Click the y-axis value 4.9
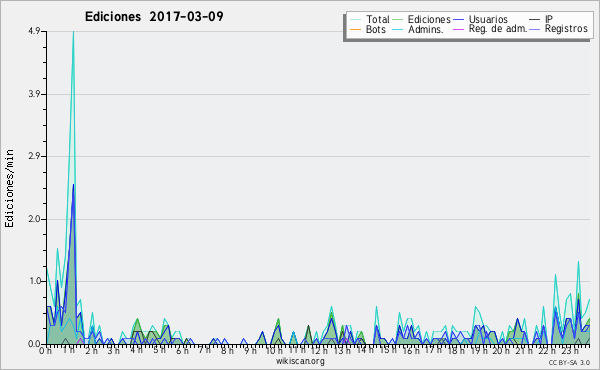 (34, 31)
